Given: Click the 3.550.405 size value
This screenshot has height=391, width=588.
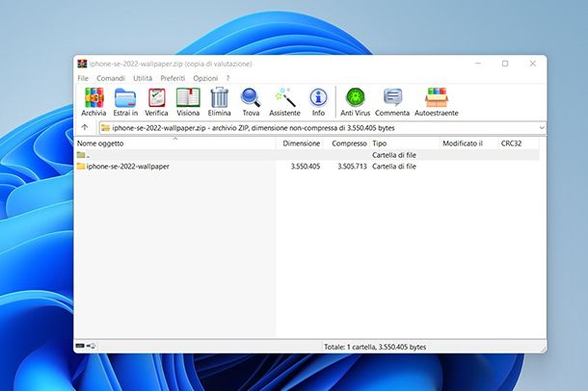Looking at the screenshot, I should coord(306,167).
